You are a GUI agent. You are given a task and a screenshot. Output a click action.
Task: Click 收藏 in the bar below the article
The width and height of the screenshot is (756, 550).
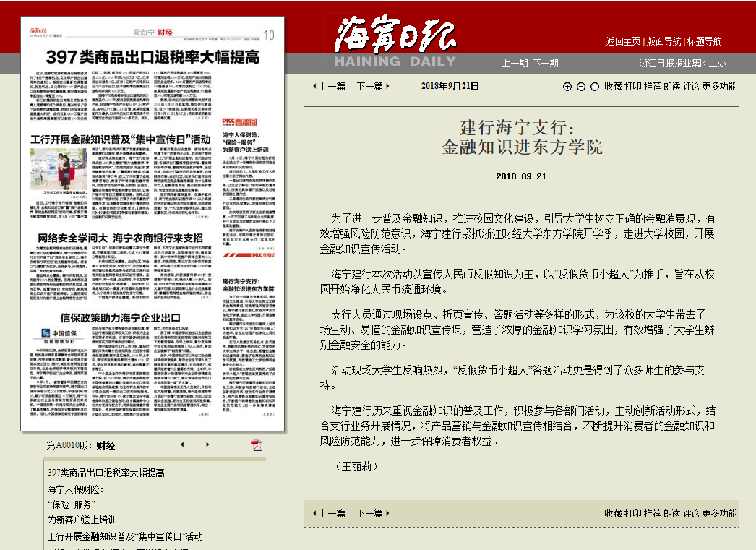613,513
